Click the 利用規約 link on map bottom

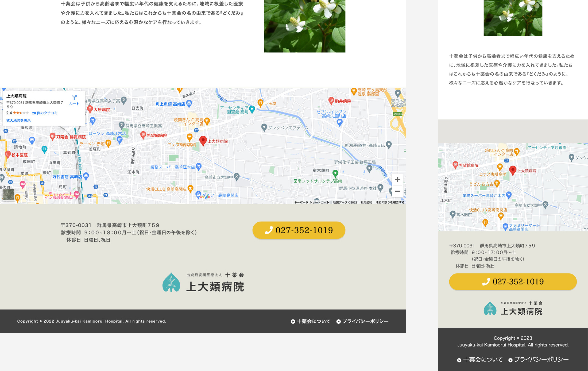(366, 202)
